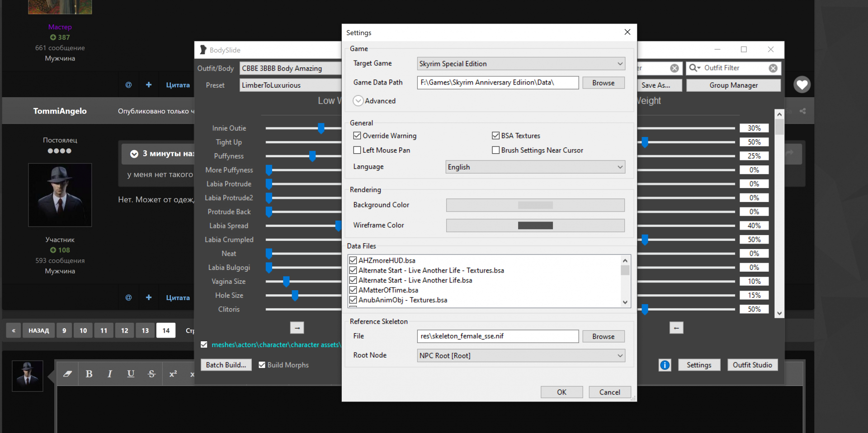Uncheck AHZmoreHUD.bsa in Data Files
This screenshot has width=868, height=433.
point(353,260)
